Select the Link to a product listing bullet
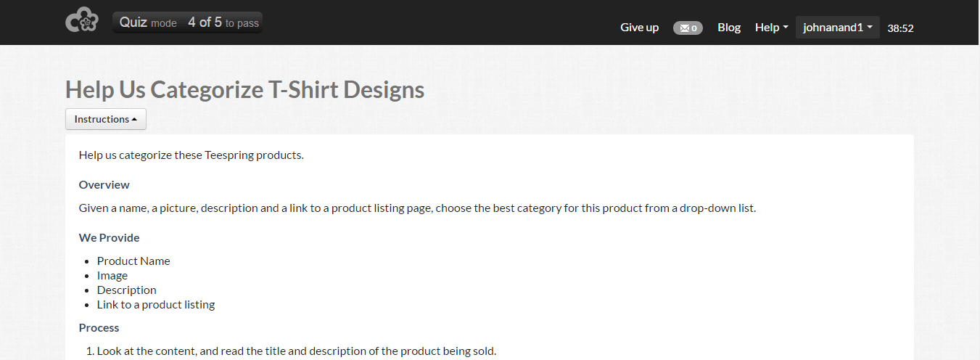980x360 pixels. pyautogui.click(x=156, y=305)
